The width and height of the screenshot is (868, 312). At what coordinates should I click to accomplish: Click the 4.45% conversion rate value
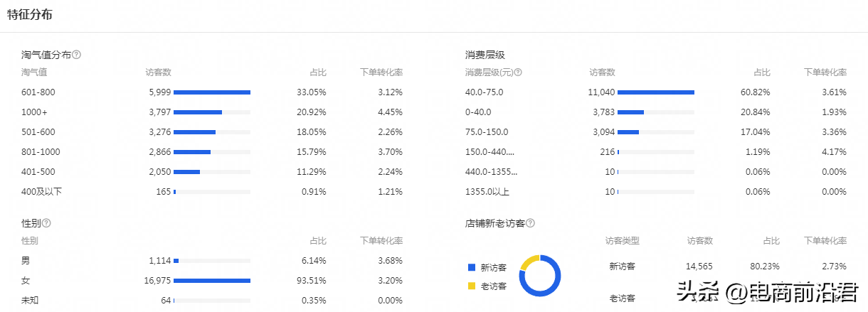(x=391, y=112)
